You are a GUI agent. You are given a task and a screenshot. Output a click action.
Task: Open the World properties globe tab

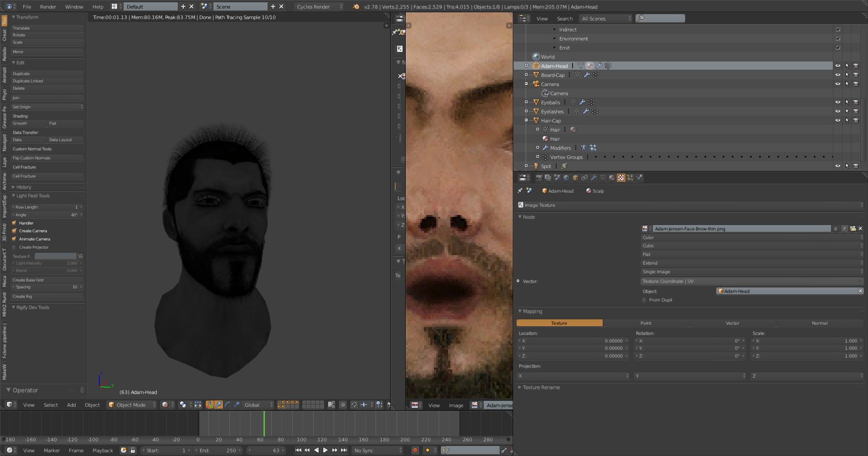pyautogui.click(x=566, y=178)
